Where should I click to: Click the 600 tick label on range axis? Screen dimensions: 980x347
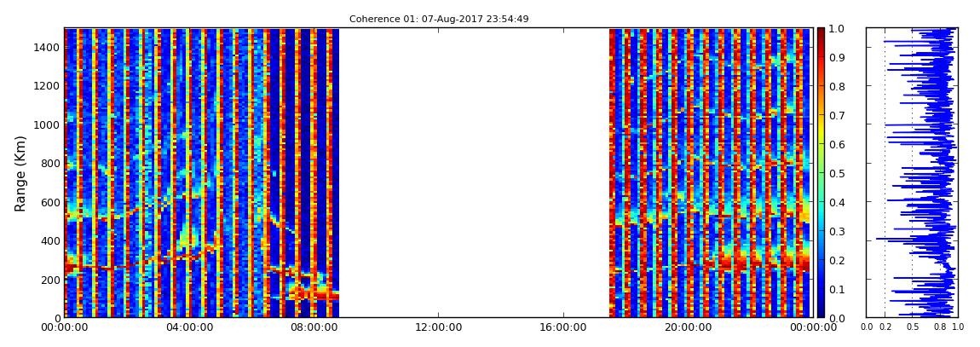pyautogui.click(x=49, y=203)
